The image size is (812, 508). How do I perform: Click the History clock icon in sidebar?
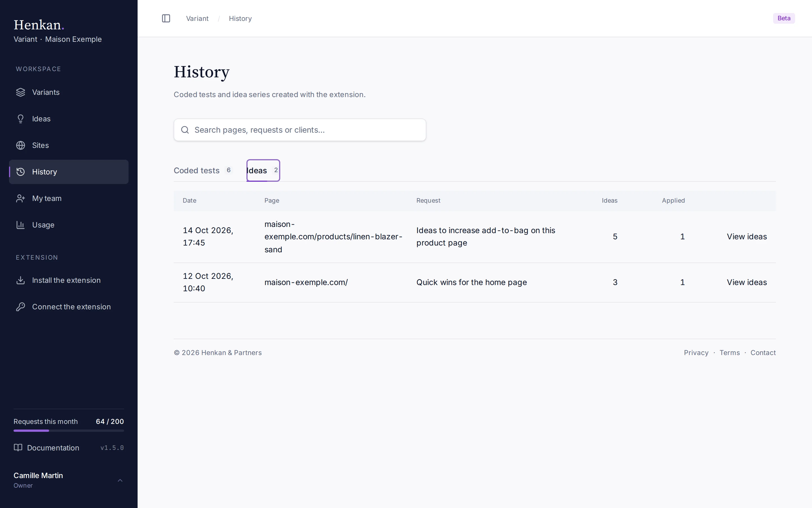click(21, 172)
